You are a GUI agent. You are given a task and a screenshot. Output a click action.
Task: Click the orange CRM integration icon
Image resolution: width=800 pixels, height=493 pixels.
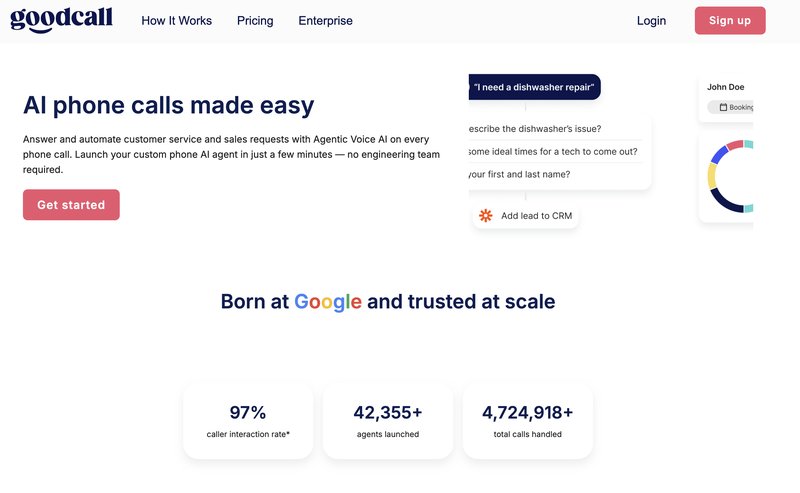(486, 215)
